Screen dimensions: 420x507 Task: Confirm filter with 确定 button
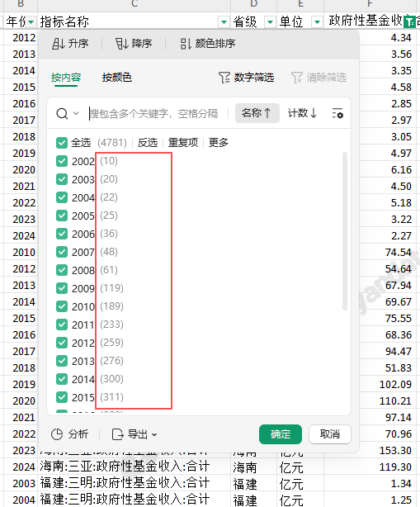[x=281, y=434]
